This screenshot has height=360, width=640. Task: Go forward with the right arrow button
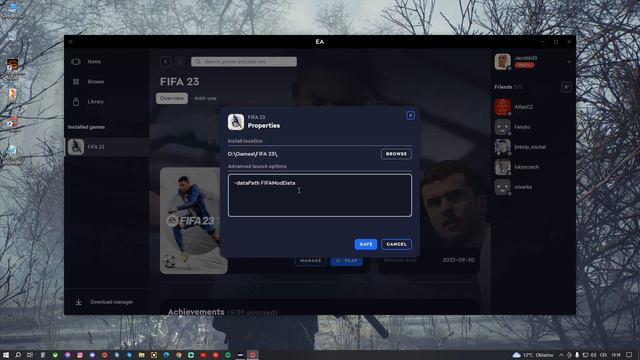click(x=180, y=62)
